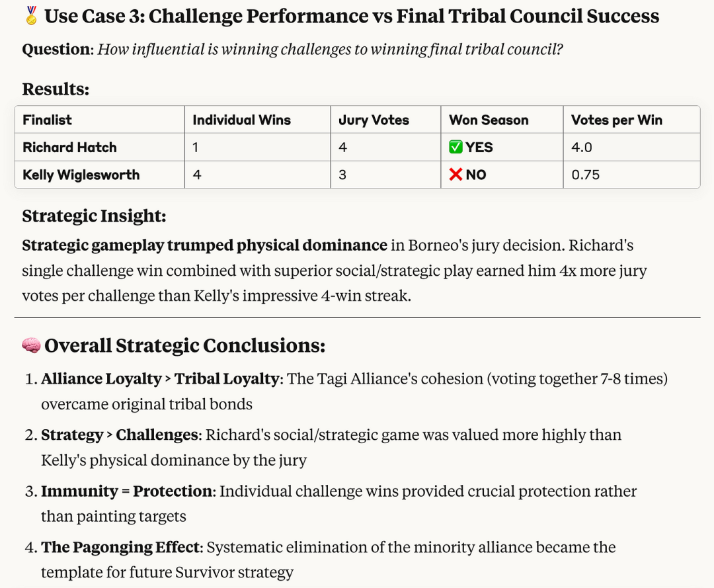Click the Use Case 3 heading
Viewport: 714px width, 588px height.
pos(352,16)
